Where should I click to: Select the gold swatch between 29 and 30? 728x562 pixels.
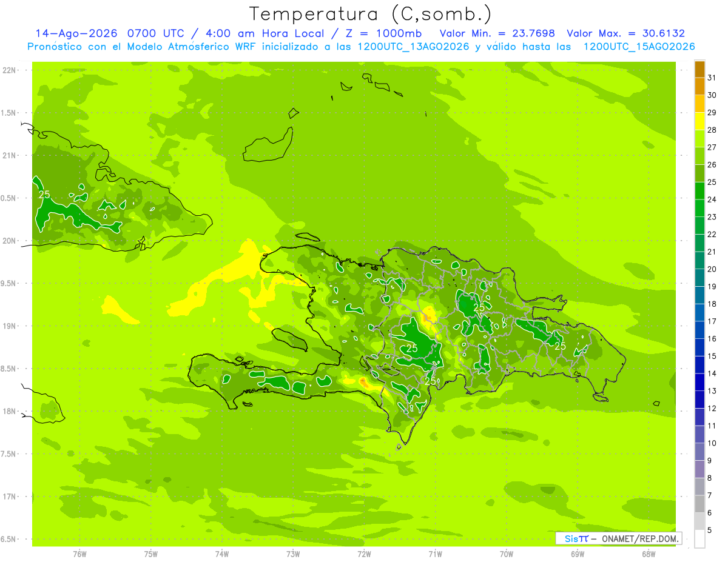699,104
